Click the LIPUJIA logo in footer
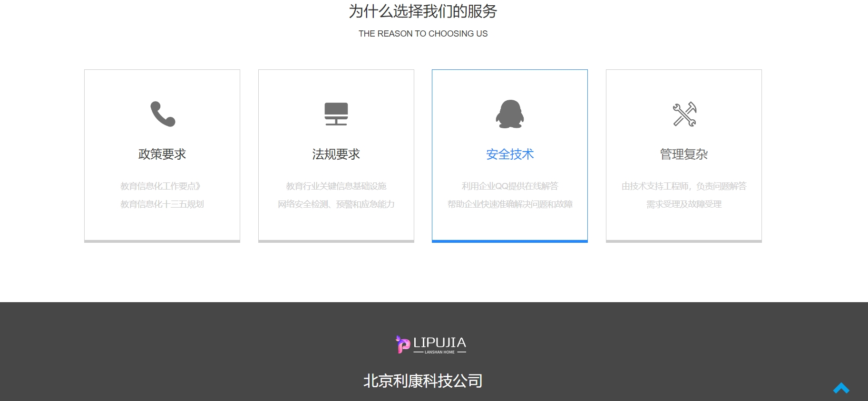The width and height of the screenshot is (868, 401). [x=431, y=344]
